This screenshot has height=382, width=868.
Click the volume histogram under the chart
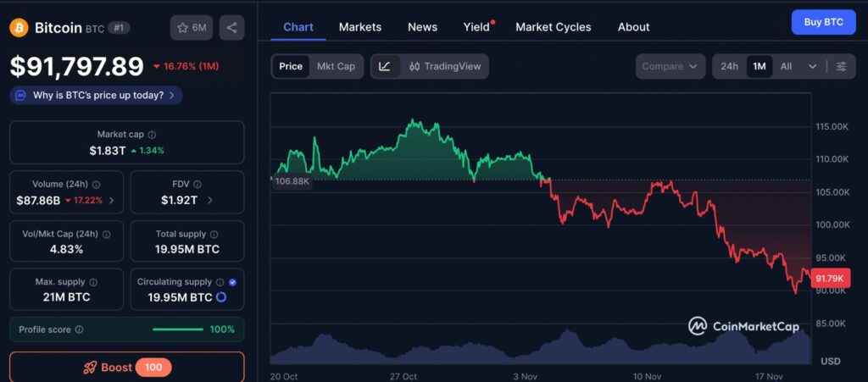540,349
